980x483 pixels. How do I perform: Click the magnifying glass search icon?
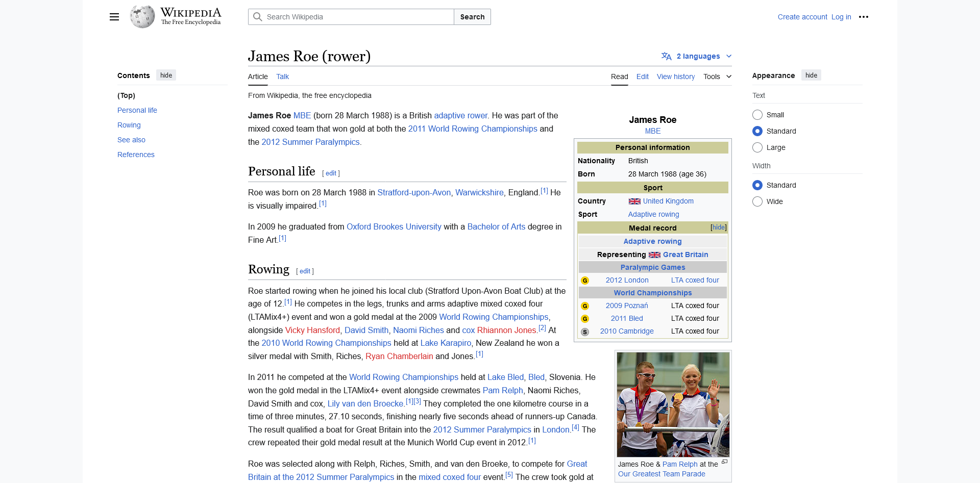[x=258, y=17]
